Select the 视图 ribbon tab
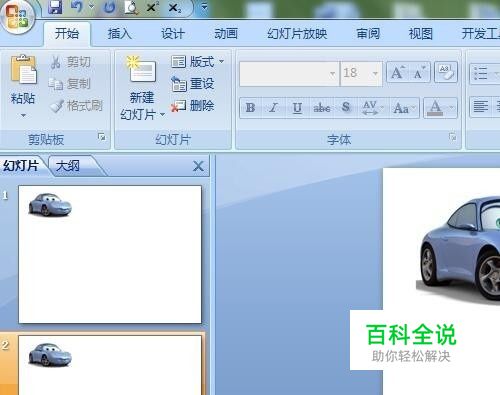 pyautogui.click(x=421, y=34)
